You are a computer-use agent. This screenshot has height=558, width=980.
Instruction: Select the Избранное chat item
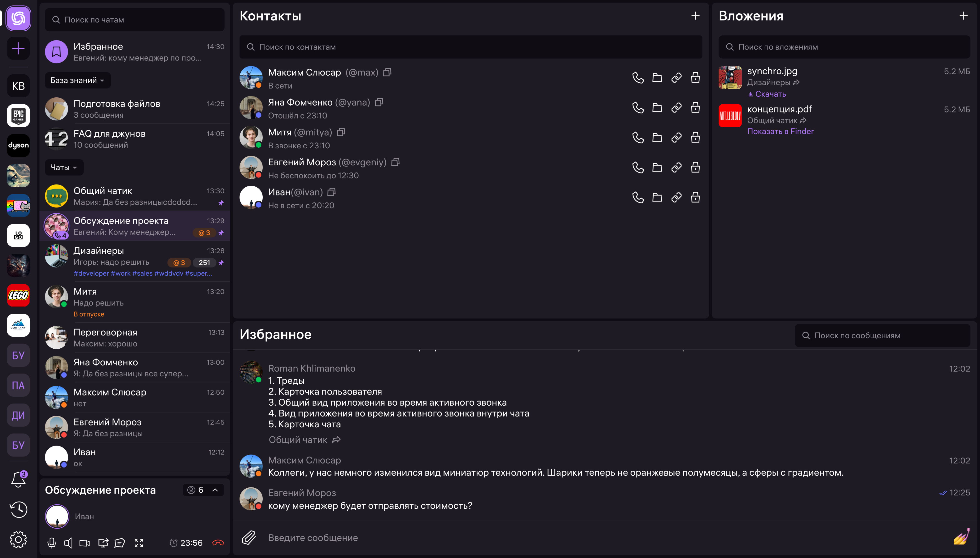pyautogui.click(x=134, y=52)
